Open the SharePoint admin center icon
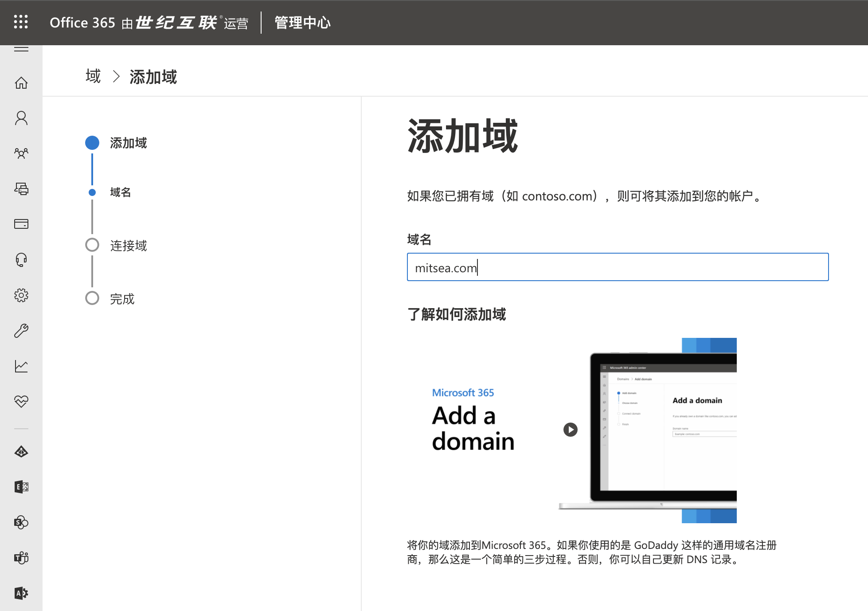The image size is (868, 611). click(21, 522)
